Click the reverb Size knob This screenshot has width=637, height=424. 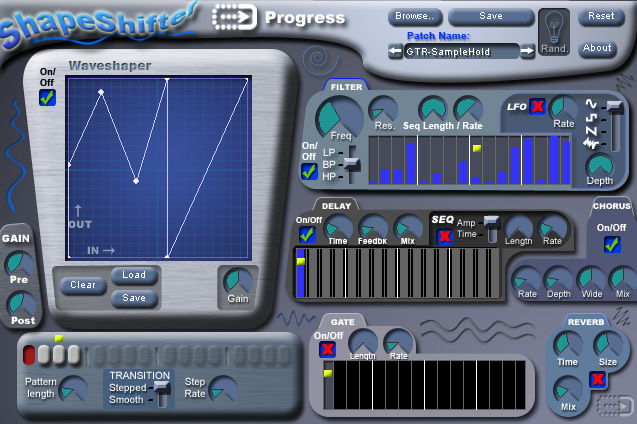(x=608, y=344)
